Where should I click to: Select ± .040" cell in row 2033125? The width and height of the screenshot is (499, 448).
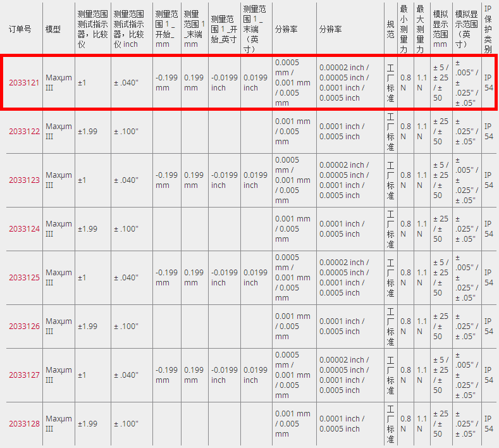coord(126,278)
